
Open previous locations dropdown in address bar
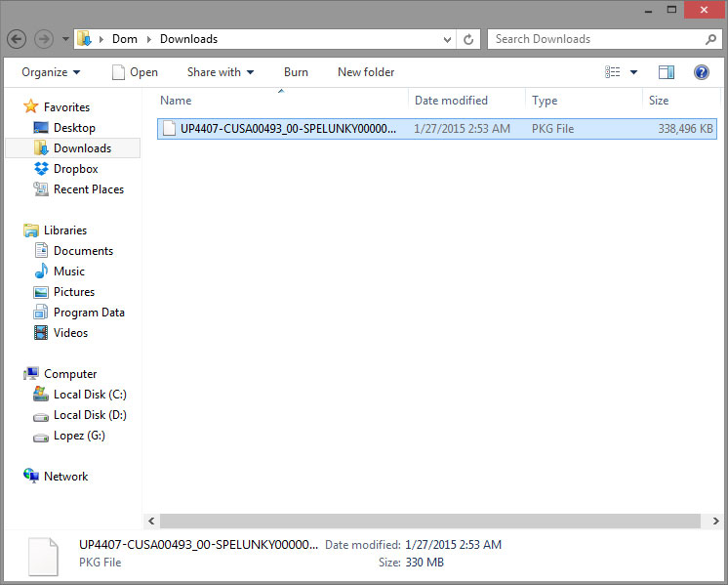pyautogui.click(x=447, y=39)
